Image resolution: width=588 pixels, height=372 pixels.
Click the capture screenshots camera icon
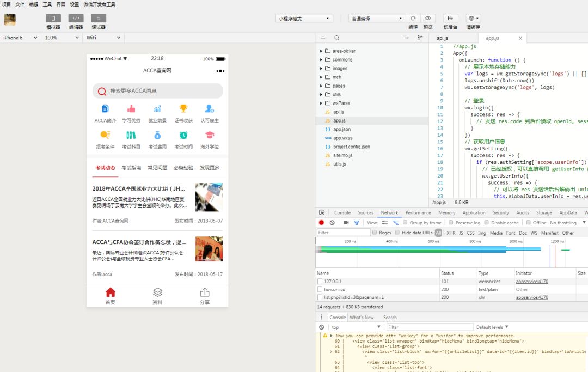click(346, 222)
